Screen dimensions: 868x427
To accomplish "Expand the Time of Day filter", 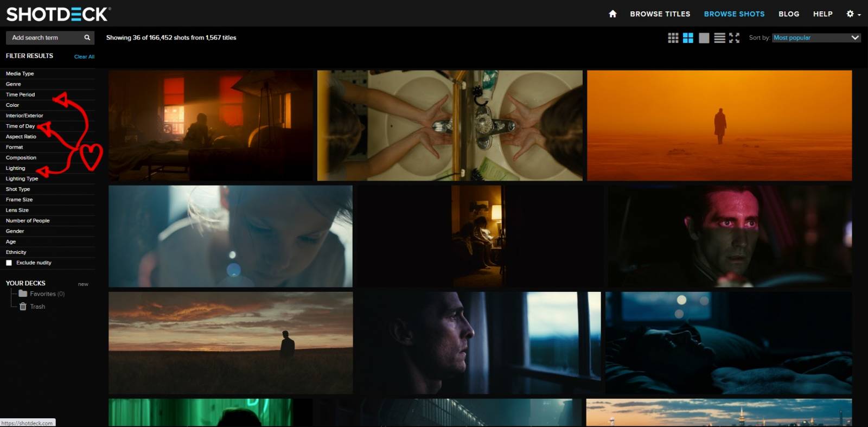I will point(20,126).
